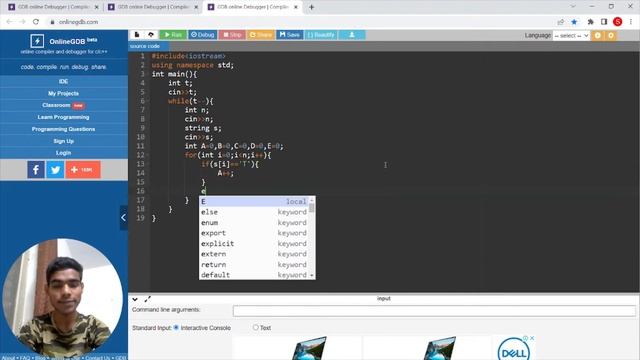This screenshot has height=360, width=640.
Task: Click the orange plus share counter button
Action: [x=83, y=169]
